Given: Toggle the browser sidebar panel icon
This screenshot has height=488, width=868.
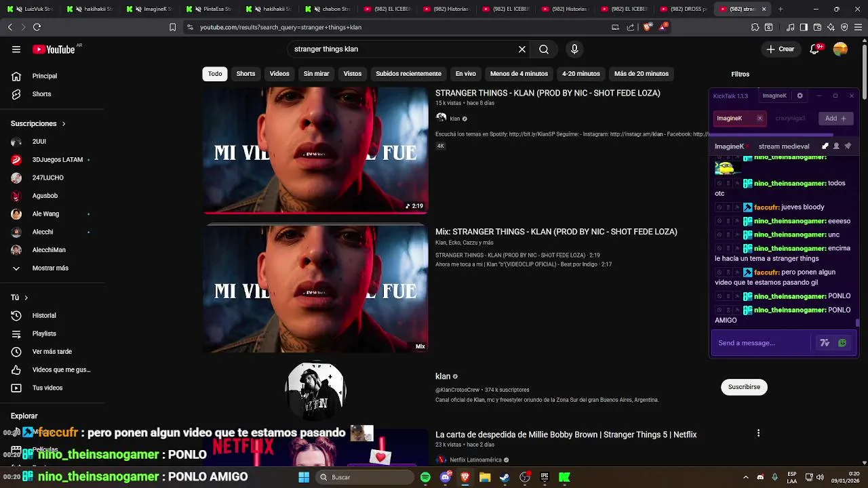Looking at the screenshot, I should click(804, 27).
